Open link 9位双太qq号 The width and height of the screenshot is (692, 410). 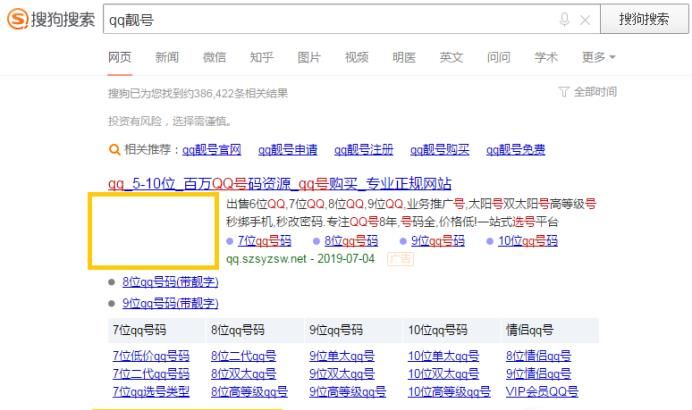[342, 374]
